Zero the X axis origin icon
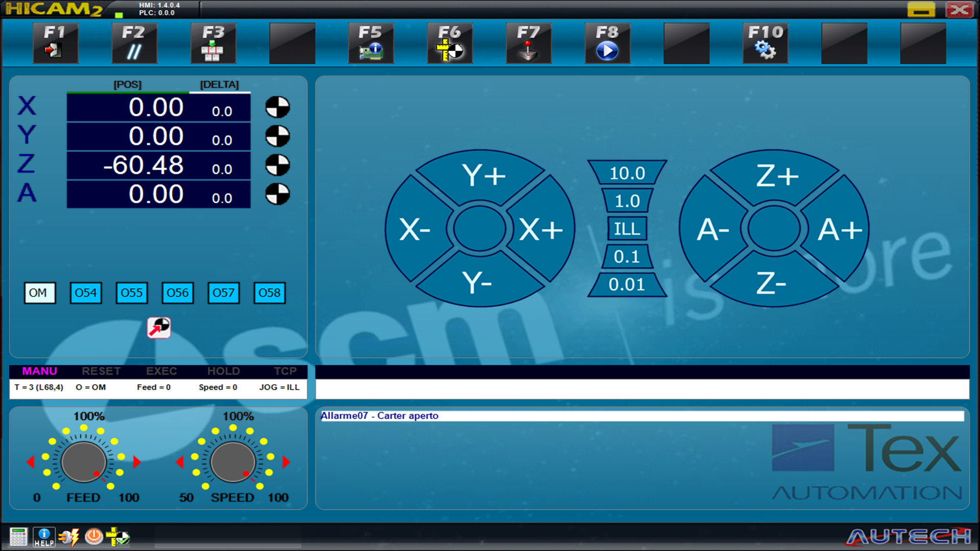 pyautogui.click(x=278, y=107)
